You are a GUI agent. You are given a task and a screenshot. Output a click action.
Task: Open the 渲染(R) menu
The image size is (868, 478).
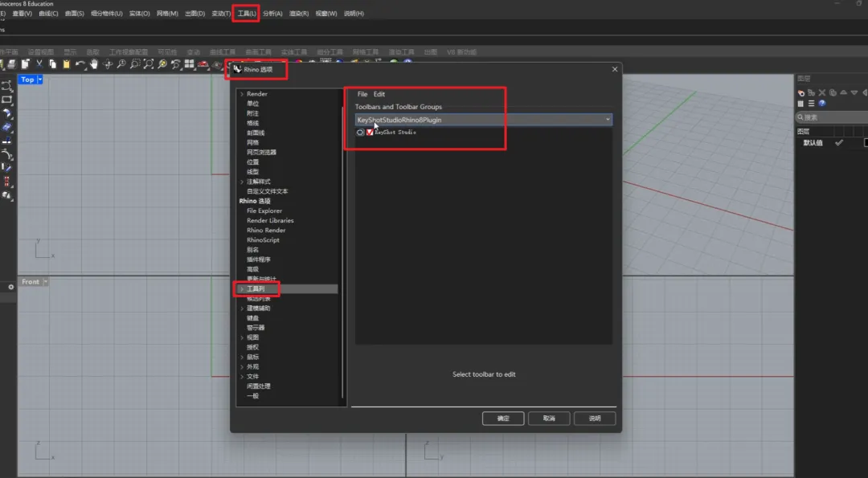[x=299, y=14]
